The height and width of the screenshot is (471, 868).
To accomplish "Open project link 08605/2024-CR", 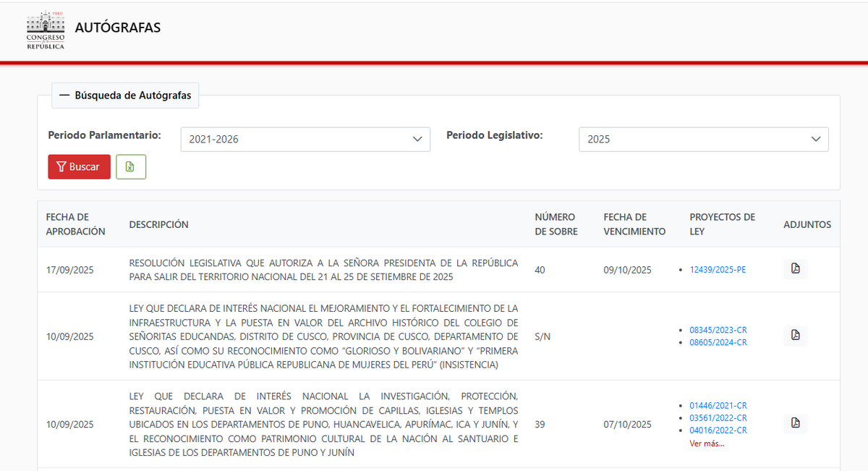I will point(718,342).
